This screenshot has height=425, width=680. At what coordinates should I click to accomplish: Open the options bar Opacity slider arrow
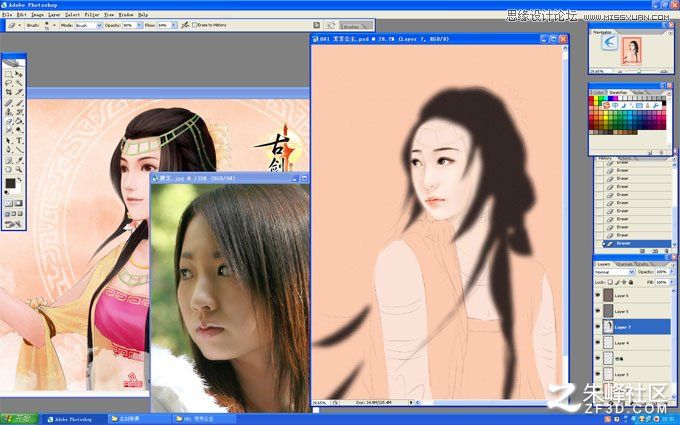[139, 25]
